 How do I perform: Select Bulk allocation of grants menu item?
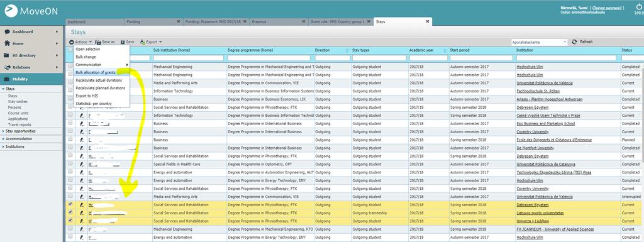[101, 73]
